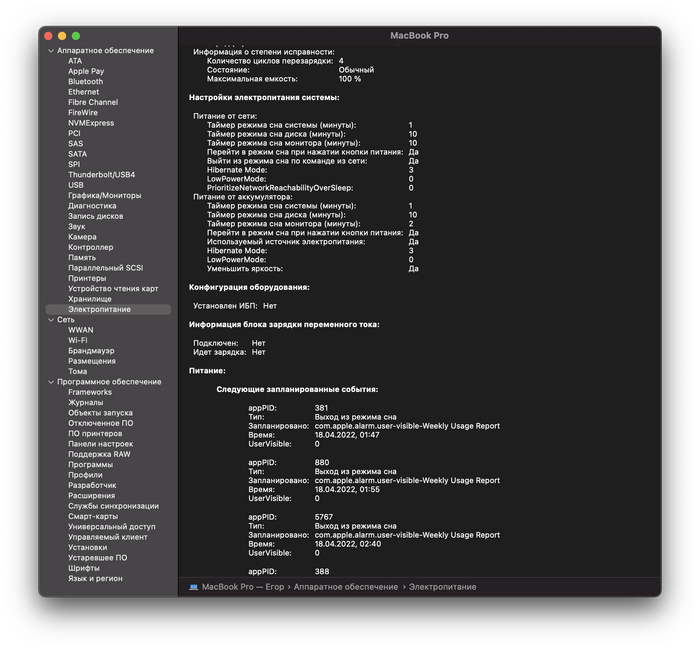Open USB in the sidebar
The height and width of the screenshot is (648, 700).
(76, 185)
